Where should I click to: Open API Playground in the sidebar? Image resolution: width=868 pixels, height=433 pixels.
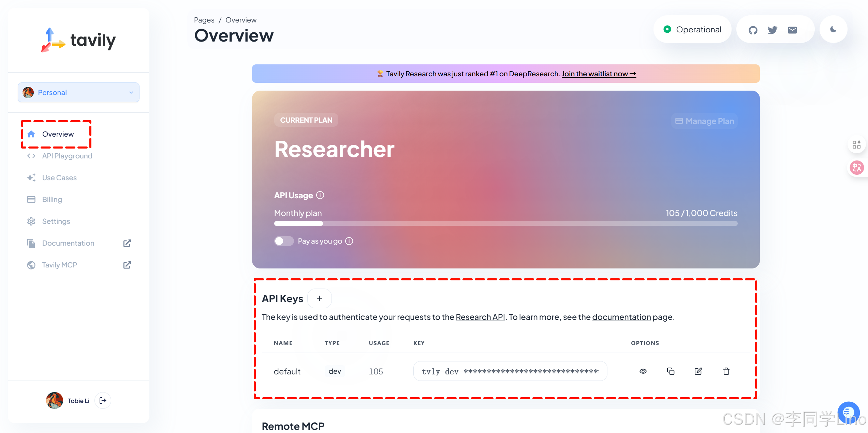click(x=67, y=156)
